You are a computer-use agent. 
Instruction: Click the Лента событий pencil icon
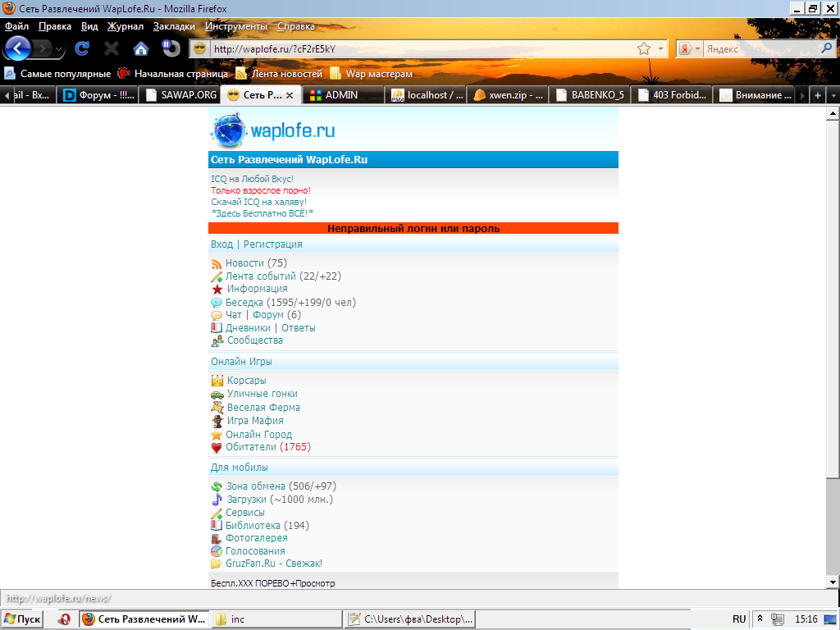tap(217, 277)
